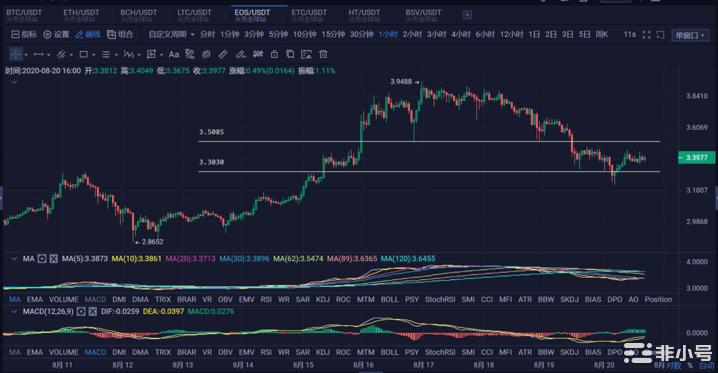Image resolution: width=718 pixels, height=373 pixels.
Task: Open the 设置 settings button
Action: [56, 34]
